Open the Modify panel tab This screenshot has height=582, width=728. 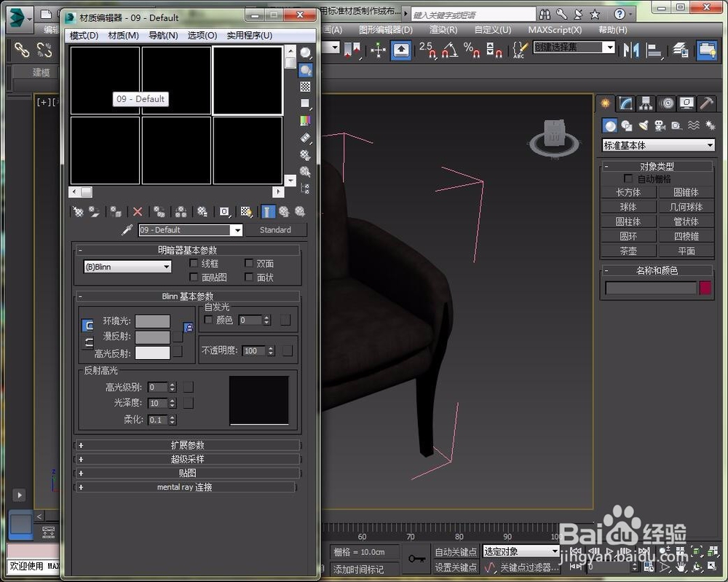tap(625, 103)
